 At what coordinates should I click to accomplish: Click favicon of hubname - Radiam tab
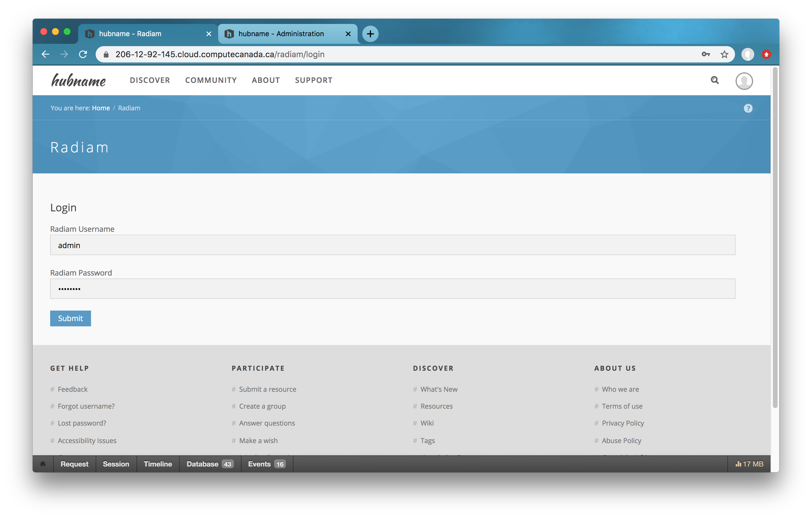pos(89,34)
